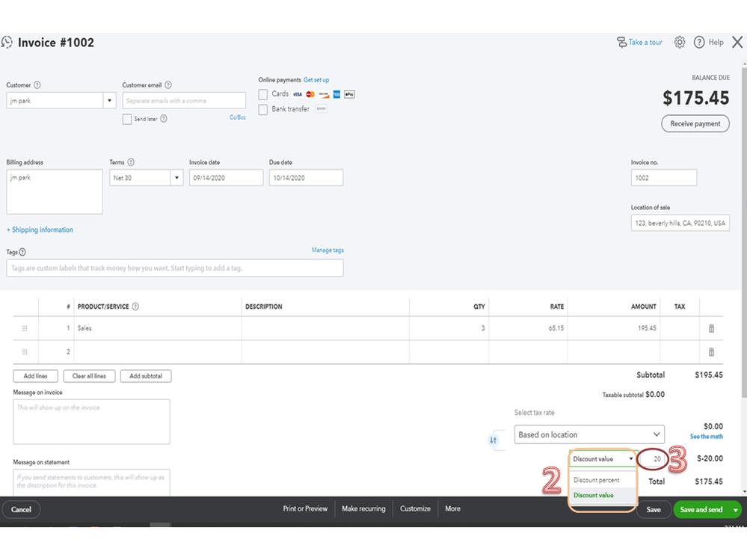Close the invoice with X

click(x=737, y=43)
